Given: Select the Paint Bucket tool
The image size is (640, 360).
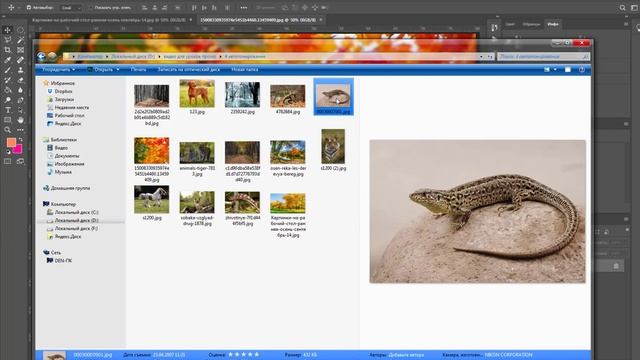Looking at the screenshot, I should pyautogui.click(x=7, y=90).
